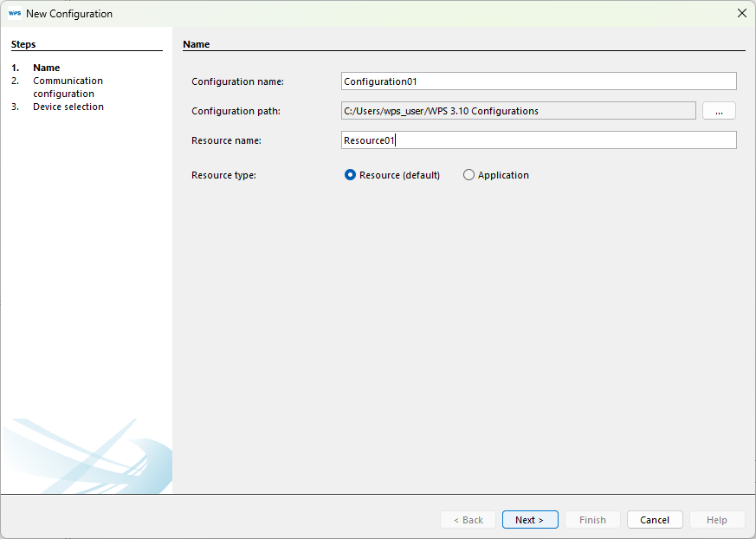This screenshot has height=539, width=756.
Task: Click the WPS logo in the title bar
Action: (13, 13)
